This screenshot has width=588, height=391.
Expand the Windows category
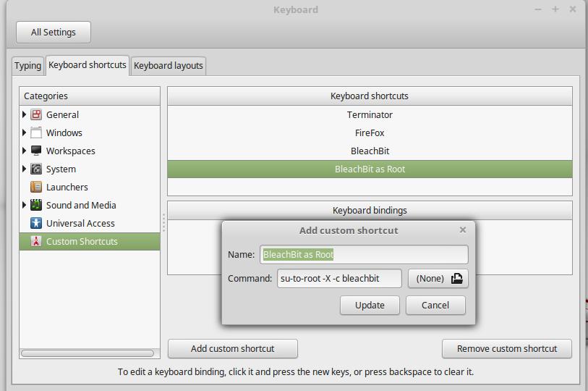pyautogui.click(x=24, y=133)
